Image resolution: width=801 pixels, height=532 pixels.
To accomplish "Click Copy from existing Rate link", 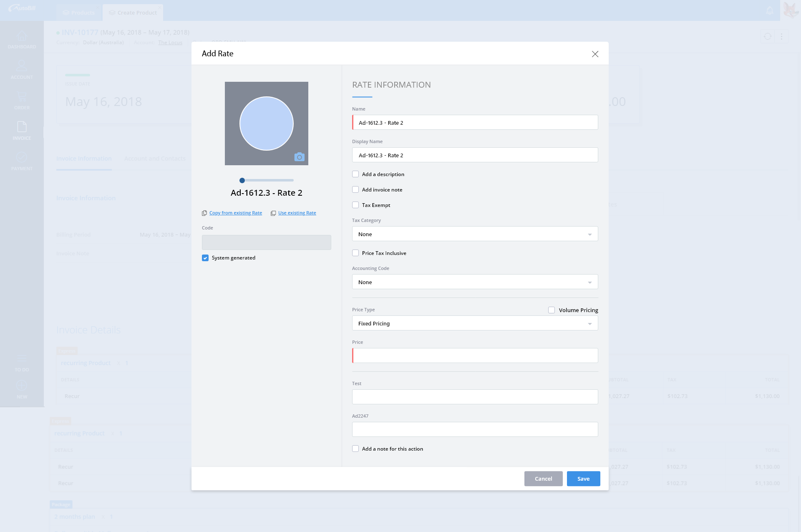I will click(x=235, y=213).
